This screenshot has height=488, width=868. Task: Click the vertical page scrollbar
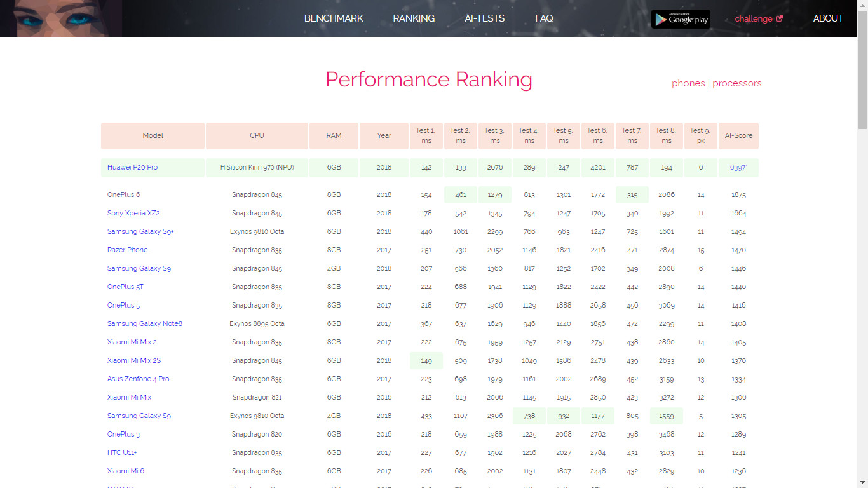862,254
